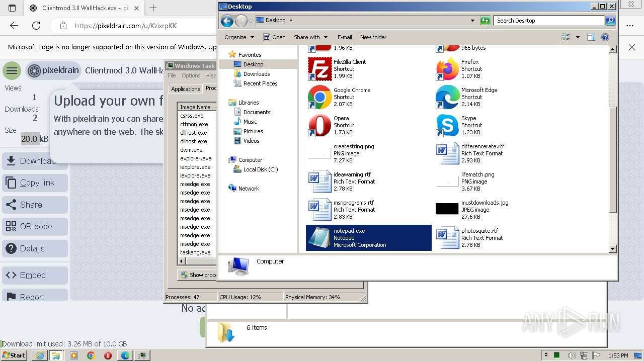The image size is (644, 362).
Task: Select Local Disk (C:)
Action: pos(261,169)
